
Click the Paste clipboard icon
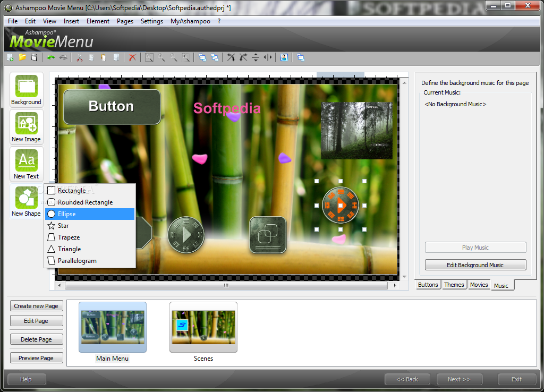pyautogui.click(x=104, y=57)
